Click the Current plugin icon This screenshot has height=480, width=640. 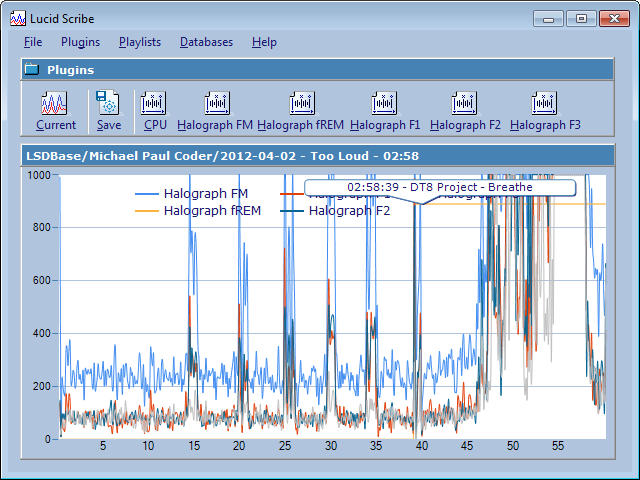[55, 103]
